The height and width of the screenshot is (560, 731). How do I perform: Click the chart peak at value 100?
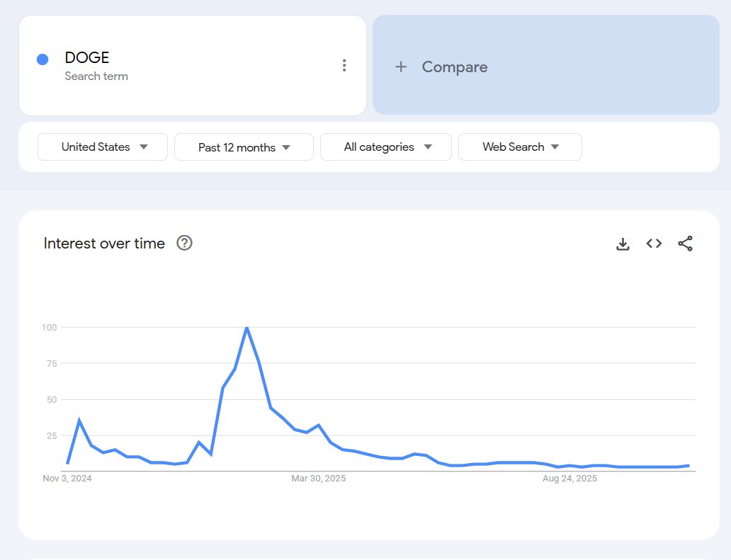[246, 328]
